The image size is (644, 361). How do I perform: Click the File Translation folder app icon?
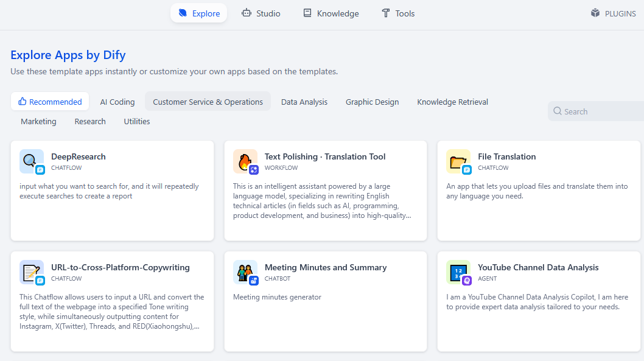458,161
